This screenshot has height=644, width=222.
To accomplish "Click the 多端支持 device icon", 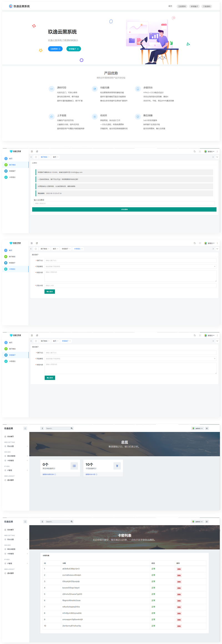I will 138,89.
